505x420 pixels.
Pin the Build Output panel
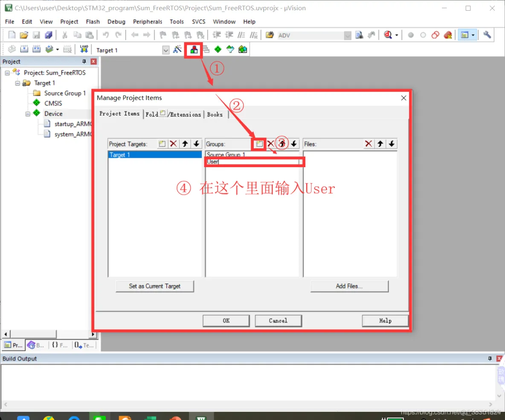click(x=490, y=359)
